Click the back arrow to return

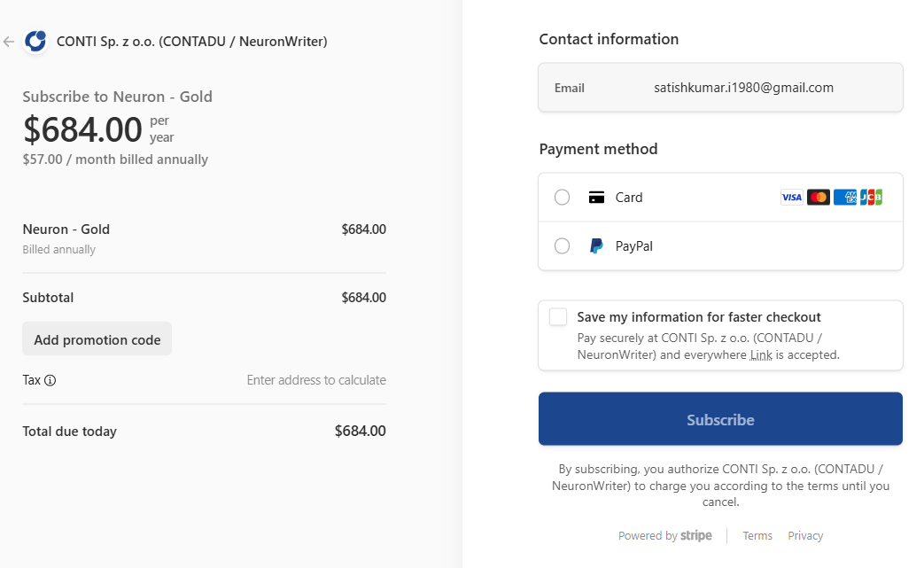[9, 41]
